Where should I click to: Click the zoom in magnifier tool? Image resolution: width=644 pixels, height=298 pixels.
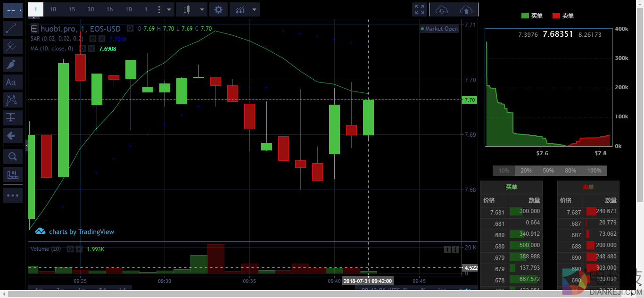coord(12,156)
